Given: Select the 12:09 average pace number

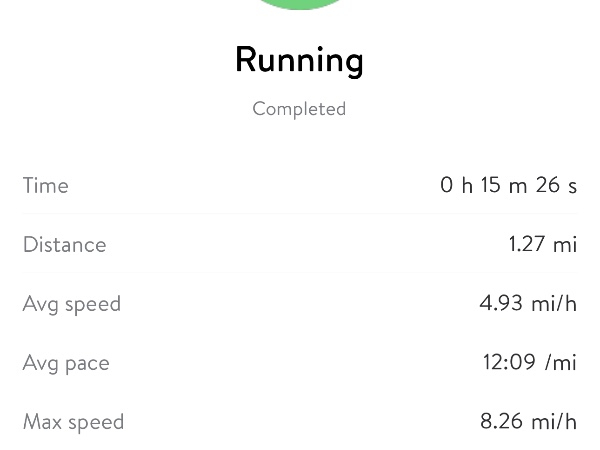Looking at the screenshot, I should (509, 363).
